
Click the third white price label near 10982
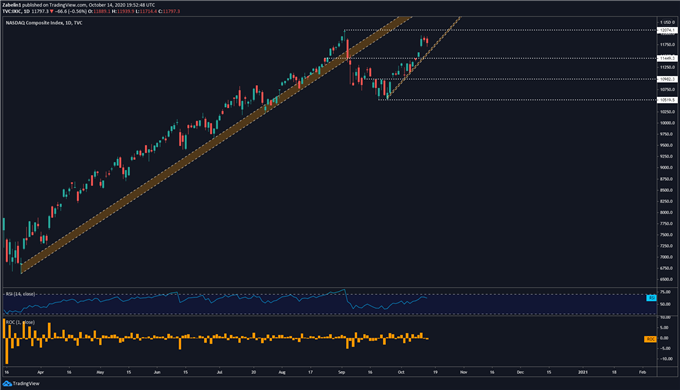click(x=667, y=79)
